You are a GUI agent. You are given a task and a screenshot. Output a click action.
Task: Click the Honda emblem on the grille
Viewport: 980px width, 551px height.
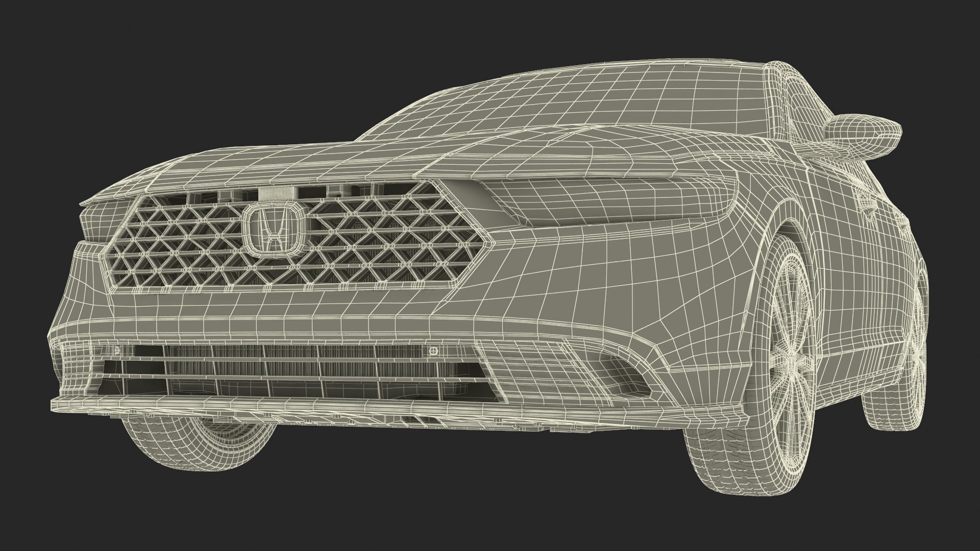[x=274, y=228]
